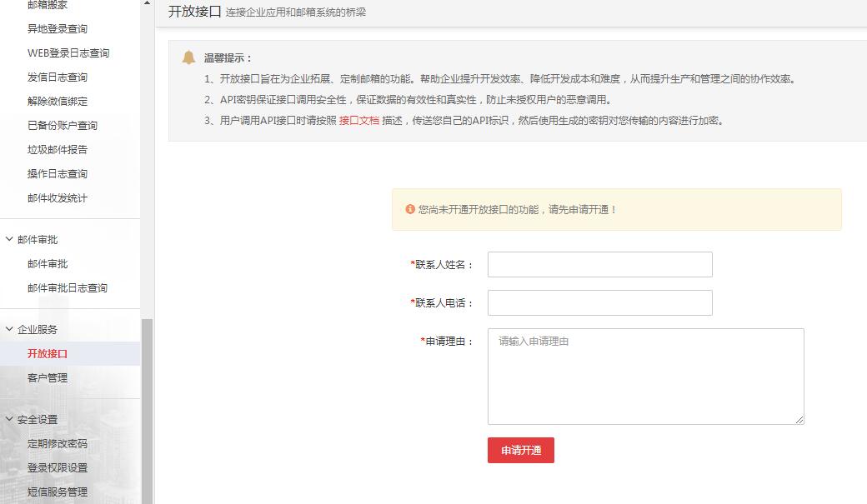This screenshot has width=867, height=504.
Task: Focus the 联系人姓名 input field
Action: (x=599, y=264)
